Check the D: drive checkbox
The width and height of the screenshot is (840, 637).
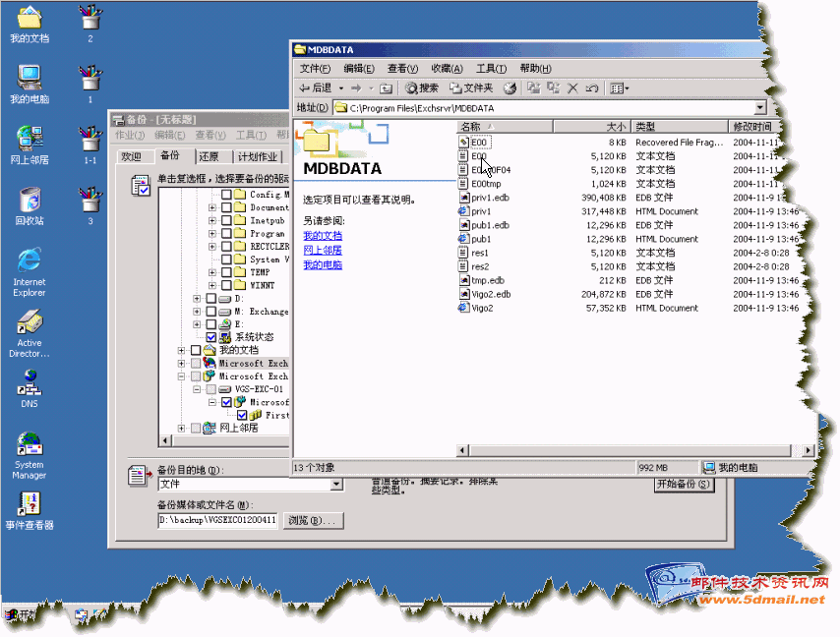point(211,299)
